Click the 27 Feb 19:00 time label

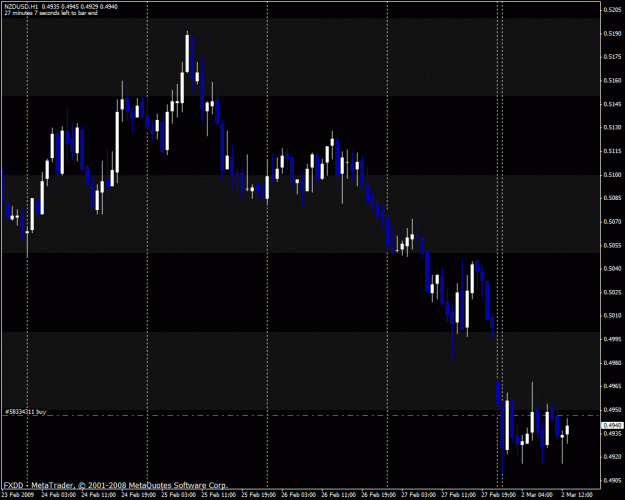(498, 495)
